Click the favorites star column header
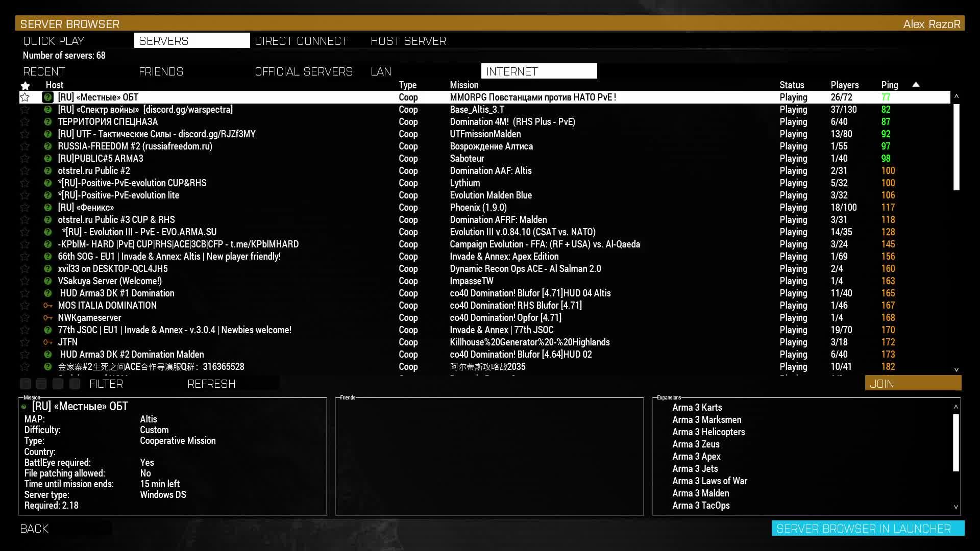Image resolution: width=980 pixels, height=551 pixels. 25,85
